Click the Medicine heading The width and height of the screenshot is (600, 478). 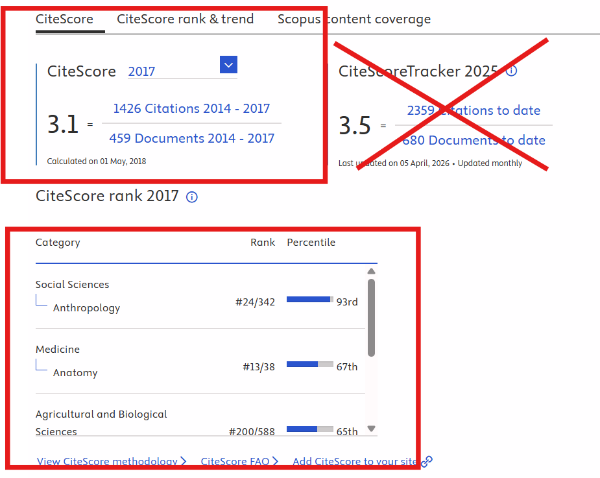click(57, 349)
